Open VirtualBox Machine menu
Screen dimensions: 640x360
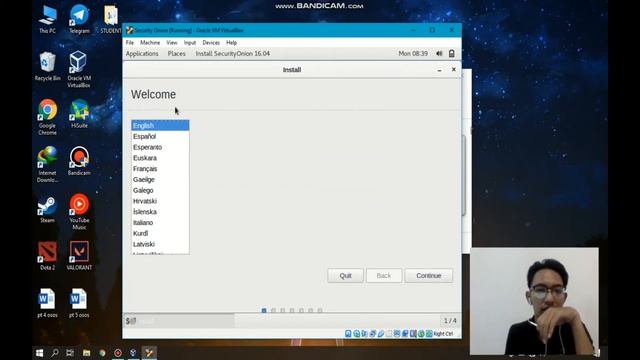coord(150,42)
